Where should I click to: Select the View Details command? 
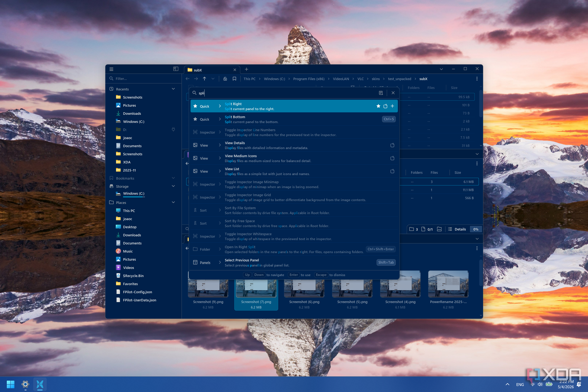coord(294,145)
